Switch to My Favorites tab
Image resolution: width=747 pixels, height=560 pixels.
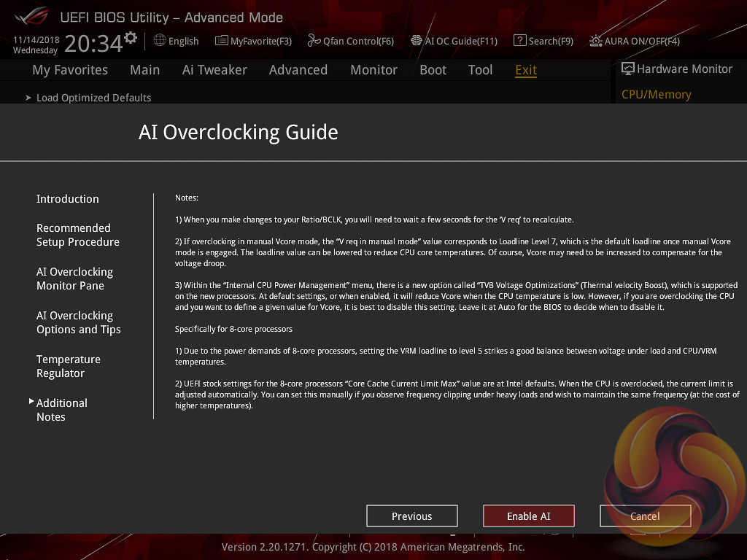click(70, 70)
